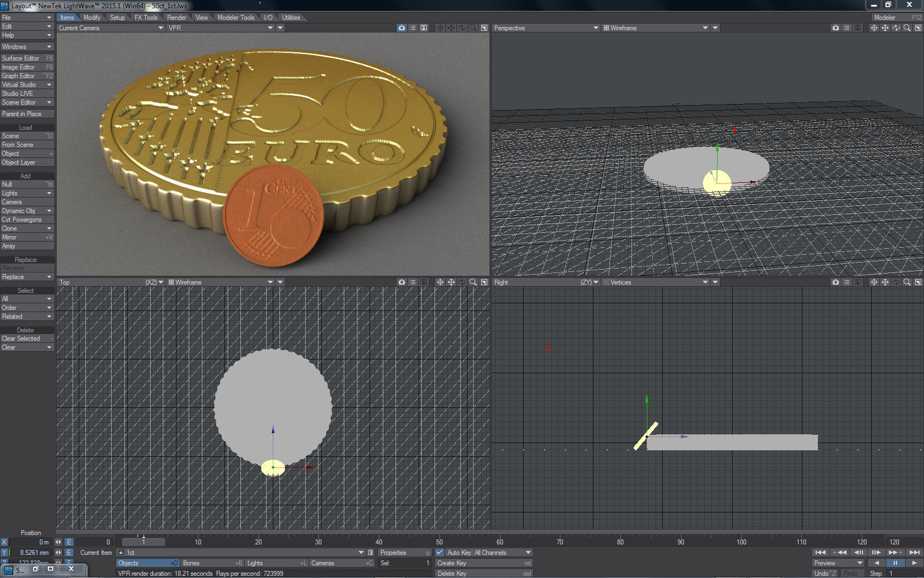Open the Surface Editor
This screenshot has height=578, width=924.
point(27,58)
